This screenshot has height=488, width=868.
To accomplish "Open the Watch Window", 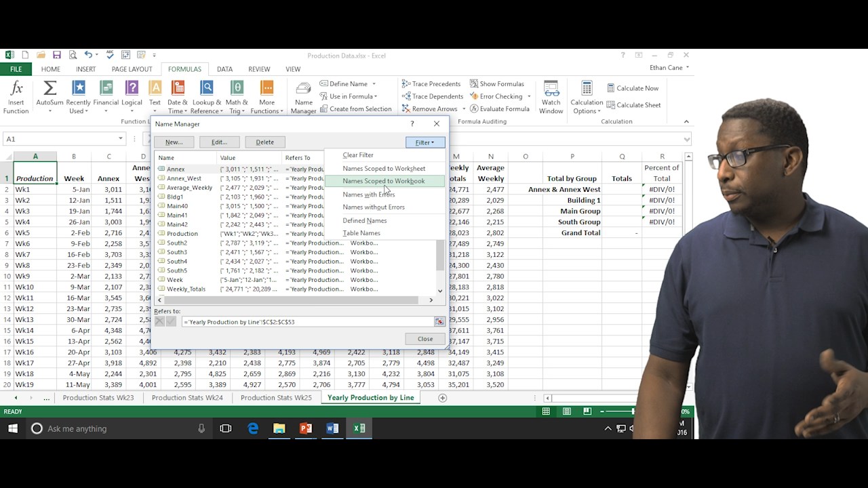I will pos(551,97).
